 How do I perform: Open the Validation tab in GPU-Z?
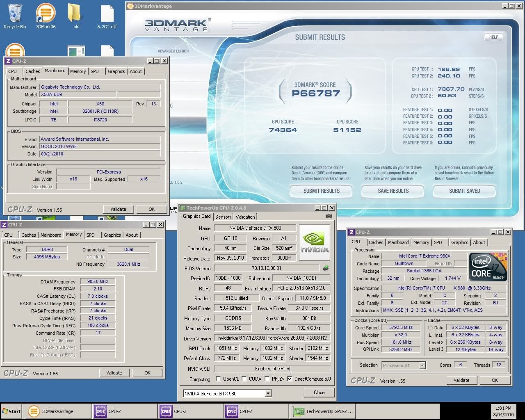tap(245, 217)
